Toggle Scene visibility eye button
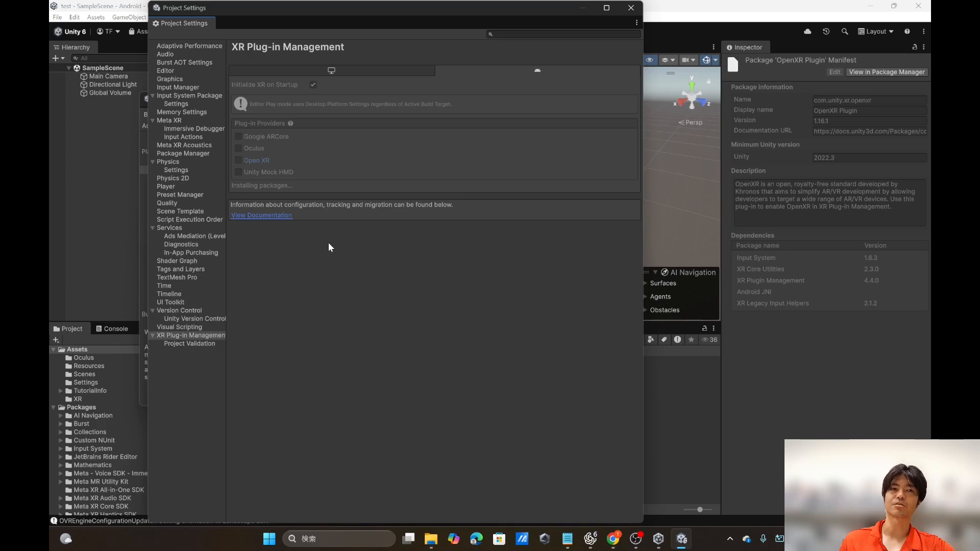The image size is (980, 551). (649, 60)
